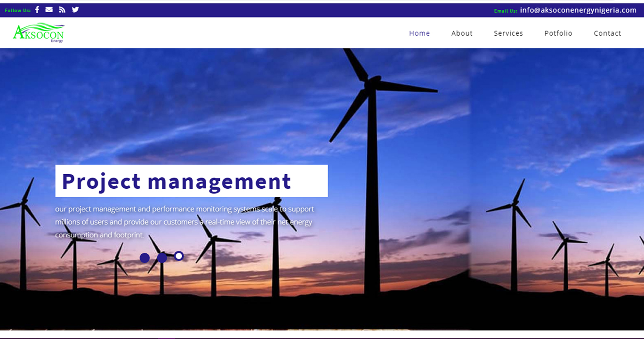Select Potfolio in the navigation bar
Screen dimensions: 644x339
point(558,33)
